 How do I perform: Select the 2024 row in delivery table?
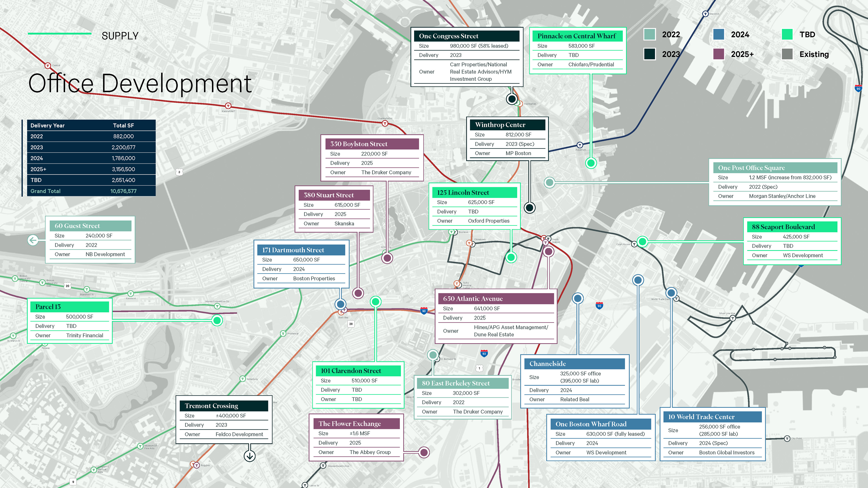91,158
